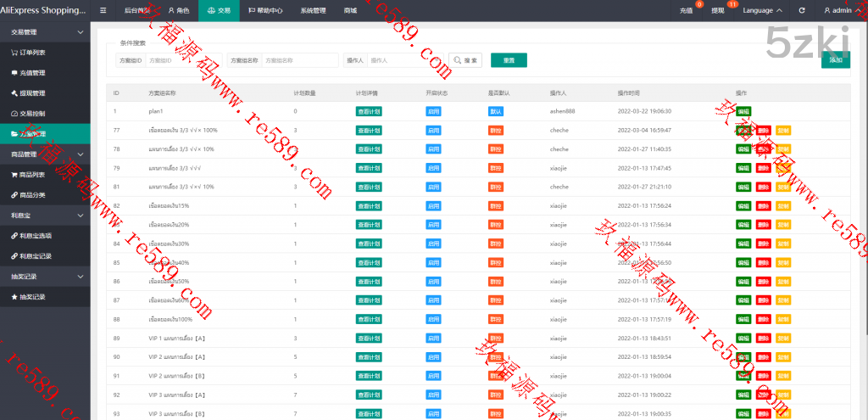The height and width of the screenshot is (420, 868).
Task: Collapse the 交易管理 sidebar group
Action: coord(80,31)
